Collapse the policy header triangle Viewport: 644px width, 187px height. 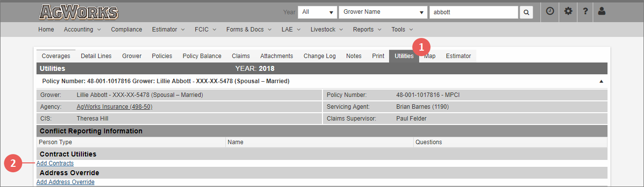coord(601,81)
